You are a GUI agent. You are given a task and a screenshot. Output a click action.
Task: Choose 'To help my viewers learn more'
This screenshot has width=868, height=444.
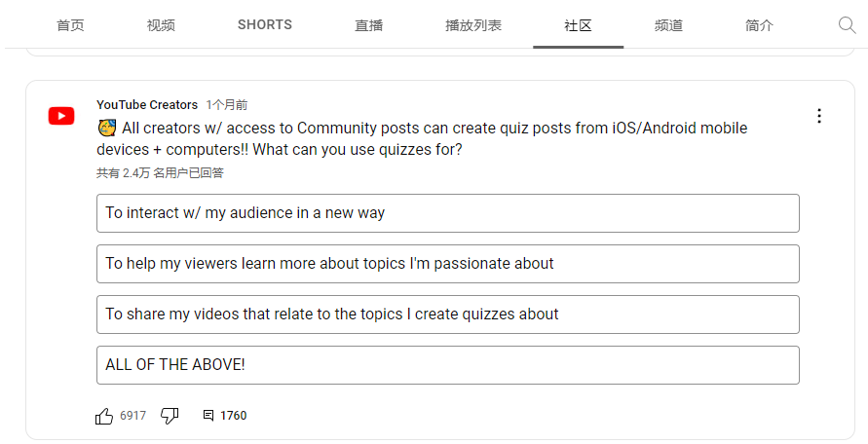(448, 264)
